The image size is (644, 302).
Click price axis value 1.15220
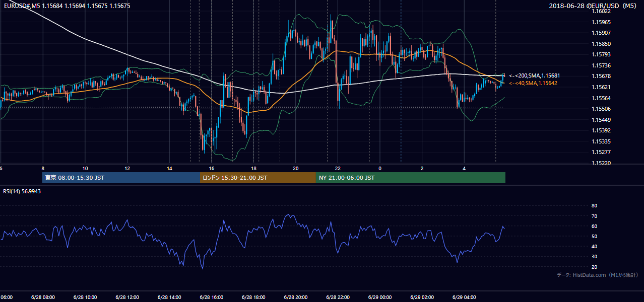point(602,163)
